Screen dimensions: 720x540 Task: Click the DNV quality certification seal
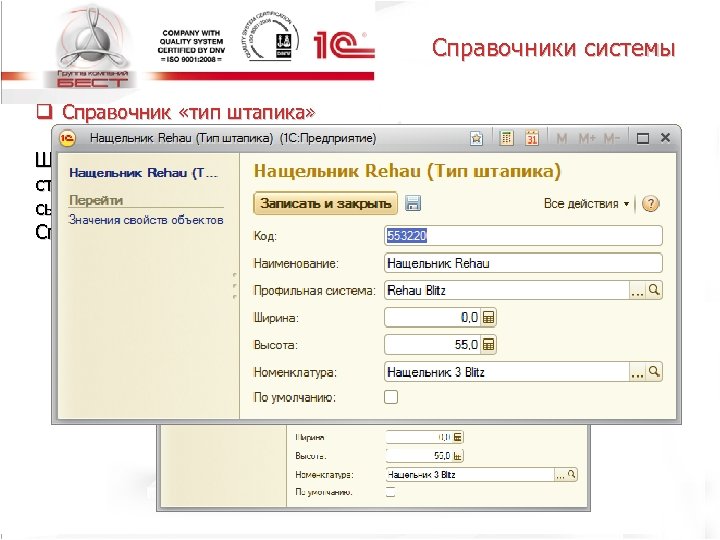click(x=270, y=38)
